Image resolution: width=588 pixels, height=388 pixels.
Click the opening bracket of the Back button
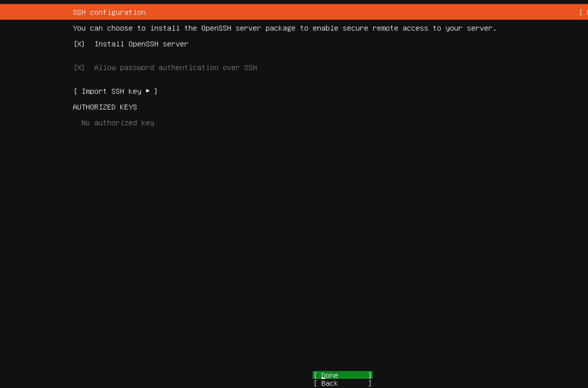click(x=315, y=383)
